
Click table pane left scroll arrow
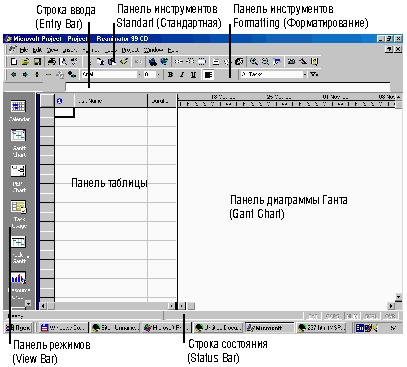43,306
